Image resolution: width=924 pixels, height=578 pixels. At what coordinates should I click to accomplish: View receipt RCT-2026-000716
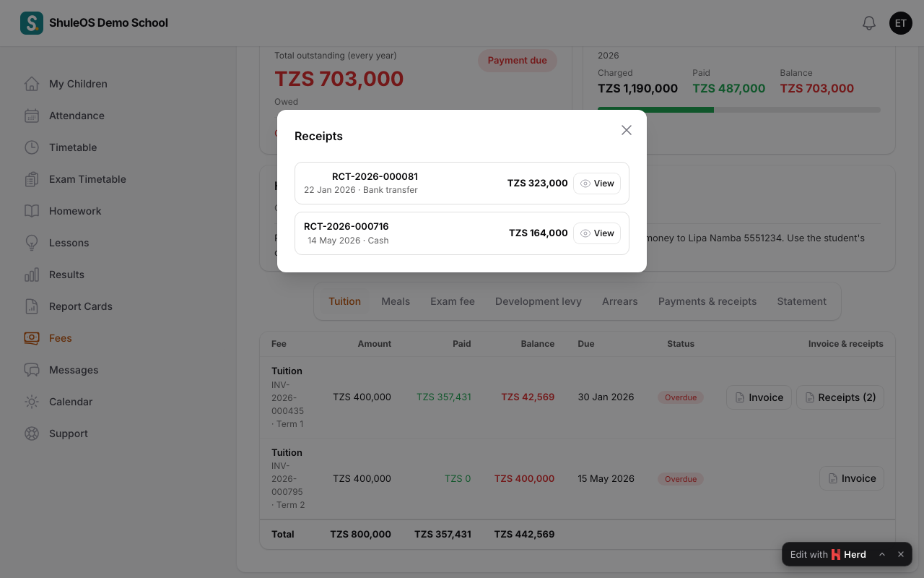[597, 233]
